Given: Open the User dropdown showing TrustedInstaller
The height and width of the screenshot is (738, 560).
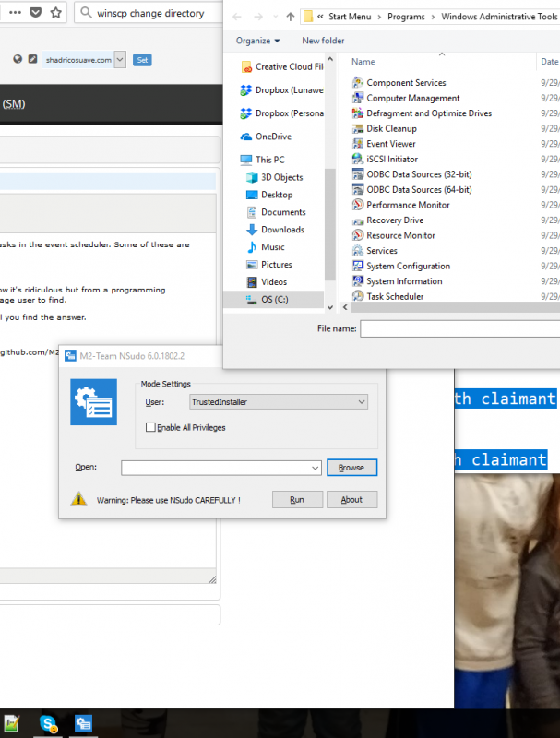Looking at the screenshot, I should pos(279,402).
